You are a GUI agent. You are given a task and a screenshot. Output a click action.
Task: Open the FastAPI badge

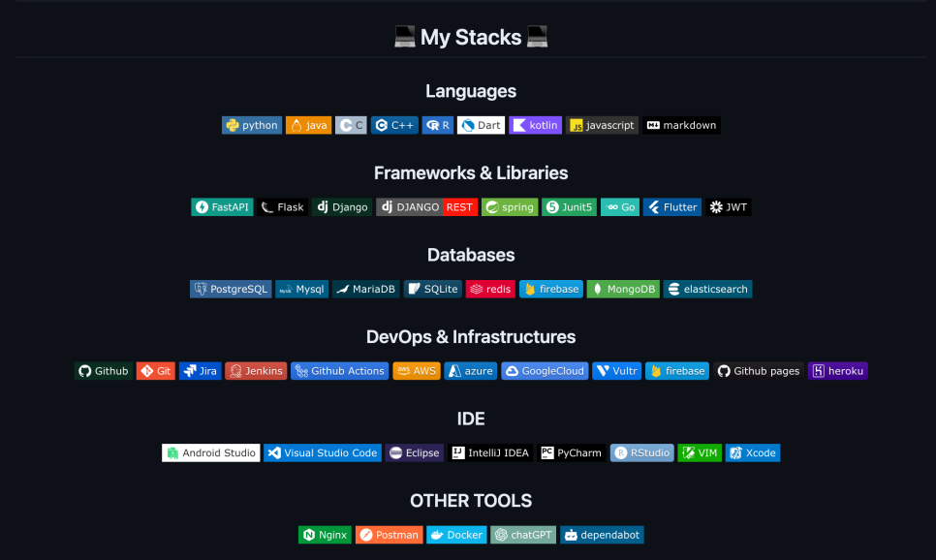coord(222,207)
